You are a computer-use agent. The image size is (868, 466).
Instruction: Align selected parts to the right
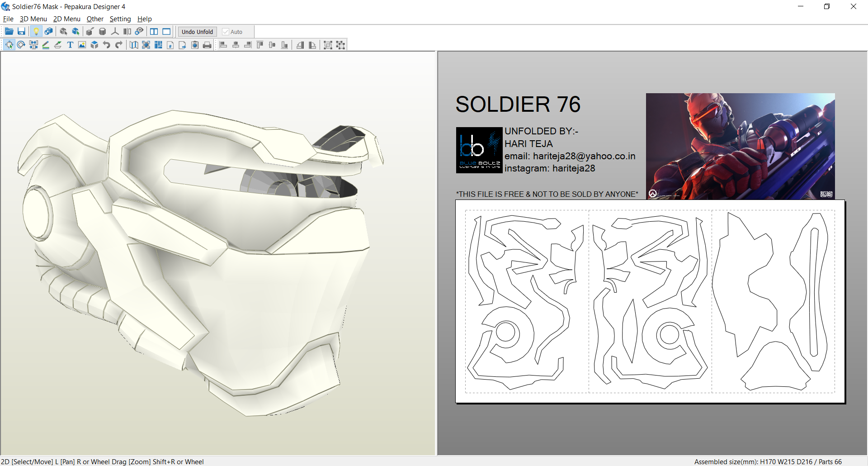click(x=248, y=45)
